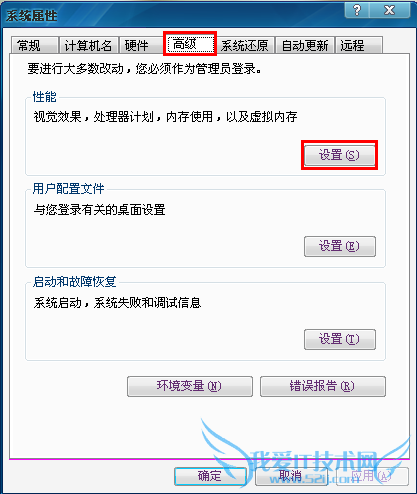Open user profiles 设置(E) button
This screenshot has width=417, height=494.
[x=340, y=246]
